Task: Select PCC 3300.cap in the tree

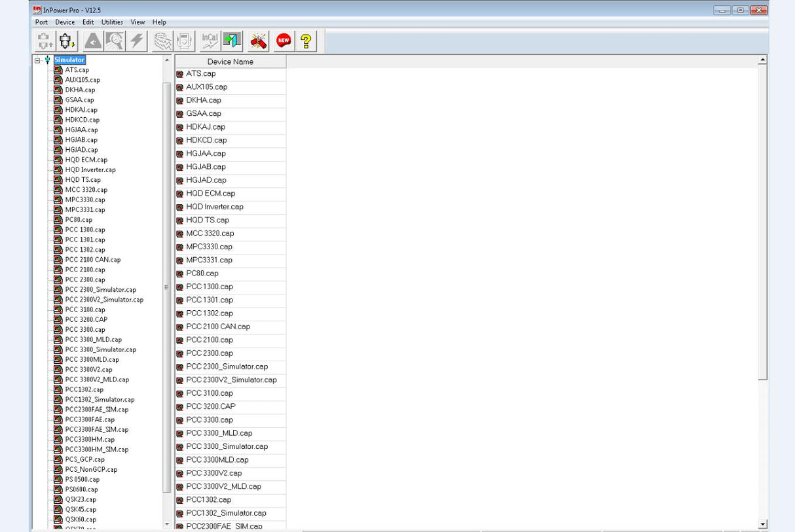Action: coord(84,330)
